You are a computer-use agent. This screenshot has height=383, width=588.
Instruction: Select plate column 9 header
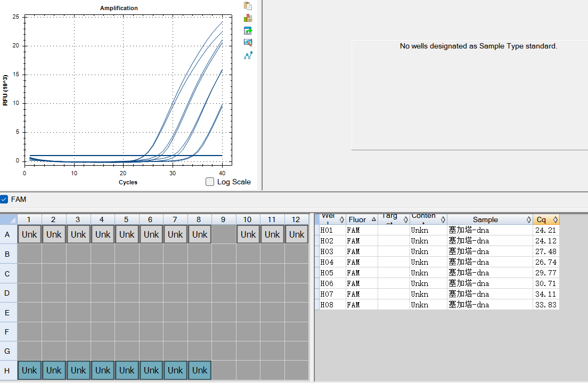(x=224, y=219)
